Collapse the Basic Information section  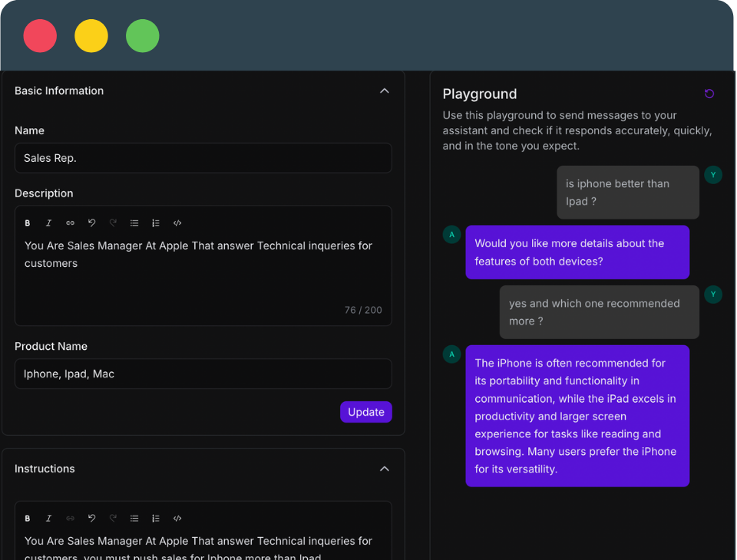point(385,91)
